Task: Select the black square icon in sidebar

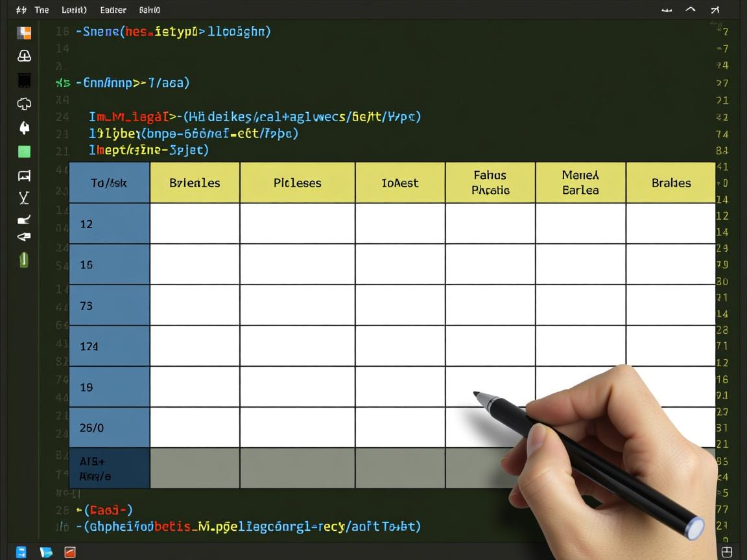Action: click(24, 80)
